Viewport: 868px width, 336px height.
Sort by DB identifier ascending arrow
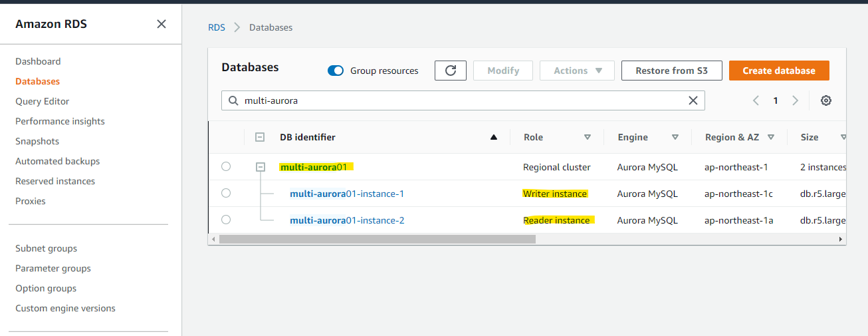click(494, 137)
